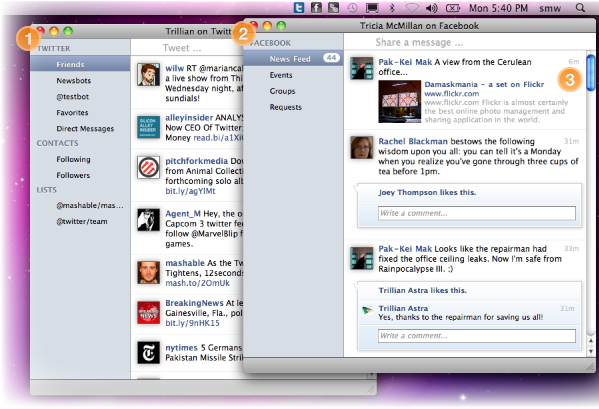Click the Mon 5:40 PM clock
Viewport: 599px width, 409px height.
[498, 8]
